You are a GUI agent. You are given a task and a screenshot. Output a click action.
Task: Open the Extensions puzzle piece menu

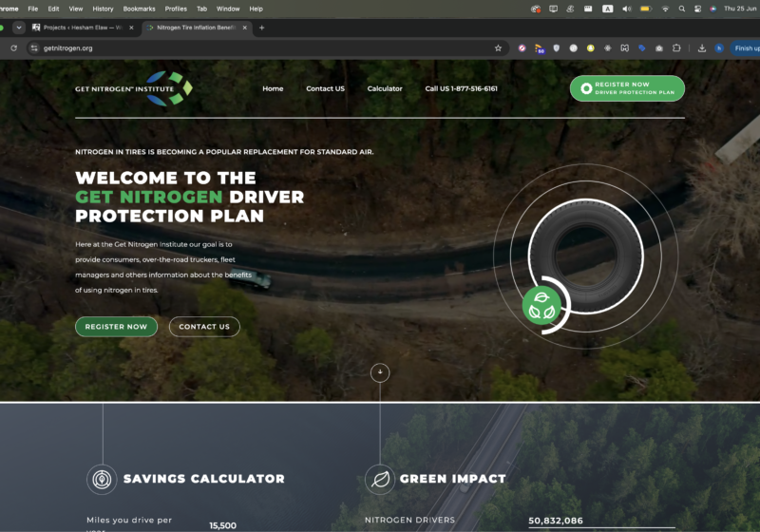point(676,47)
